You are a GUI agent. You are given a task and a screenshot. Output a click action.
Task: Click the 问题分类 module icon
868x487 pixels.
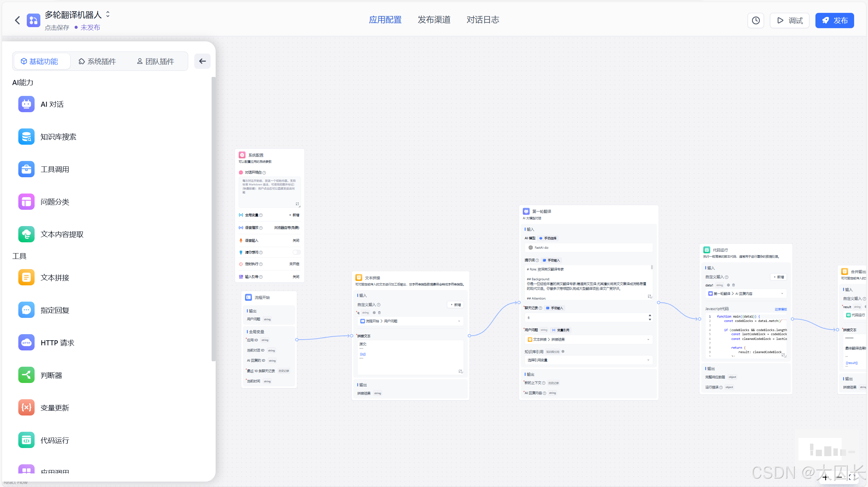[26, 202]
